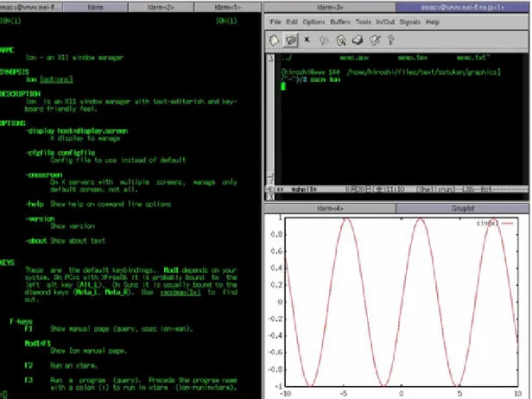Click the underlined [options] text in SYNOPSIS

(56, 79)
